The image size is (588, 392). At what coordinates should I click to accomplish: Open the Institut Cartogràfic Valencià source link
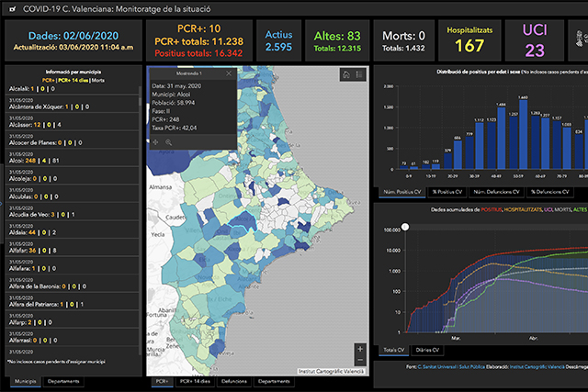pyautogui.click(x=537, y=367)
